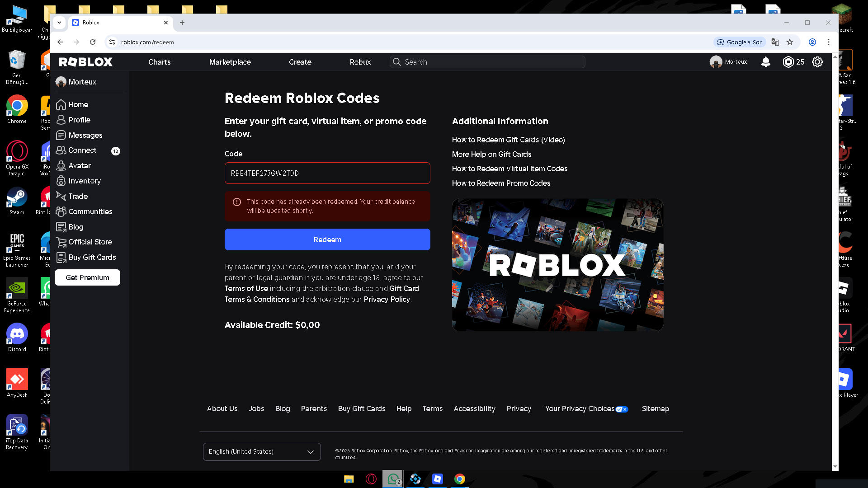Open the Robux balance icon showing 25

788,62
